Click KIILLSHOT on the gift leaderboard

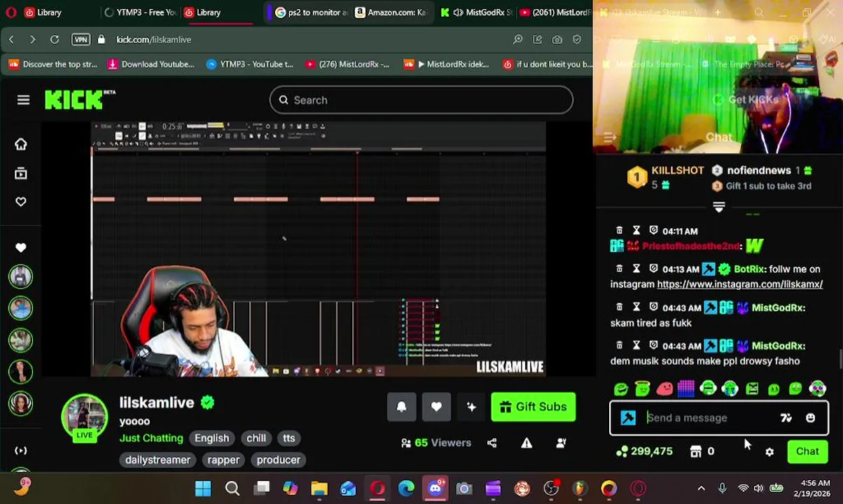(677, 170)
